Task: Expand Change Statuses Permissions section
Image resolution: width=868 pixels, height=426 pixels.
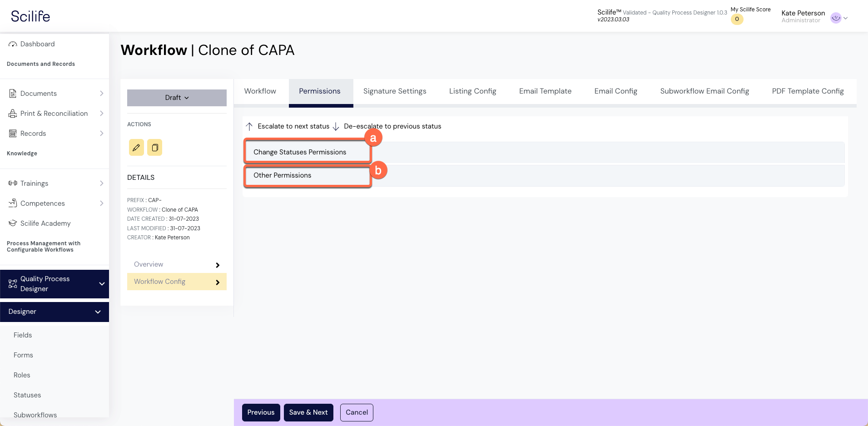Action: tap(300, 152)
